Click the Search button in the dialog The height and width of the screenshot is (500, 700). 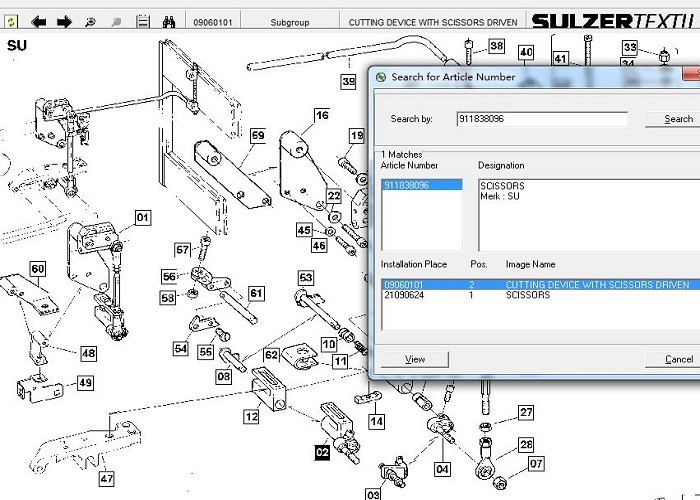(675, 119)
